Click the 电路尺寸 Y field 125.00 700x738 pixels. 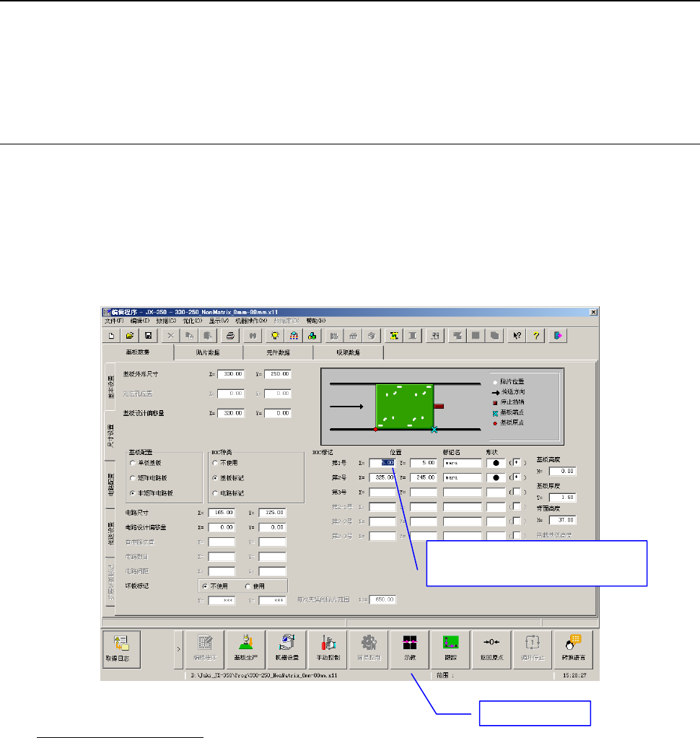click(272, 513)
